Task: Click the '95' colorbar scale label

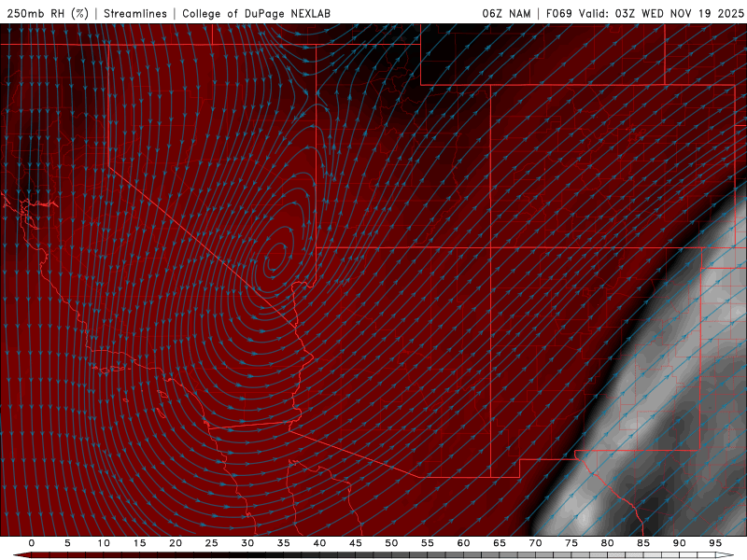Action: click(715, 543)
